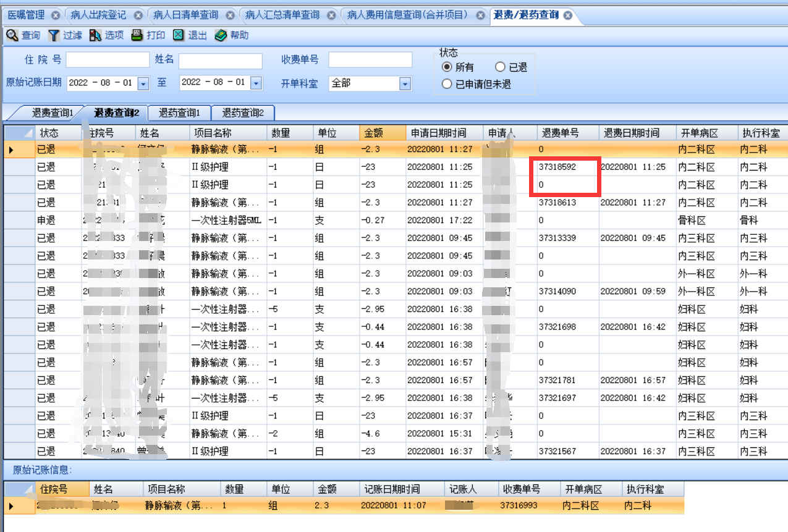Close the 退费/退药查询 tab
The height and width of the screenshot is (532, 788).
[568, 15]
